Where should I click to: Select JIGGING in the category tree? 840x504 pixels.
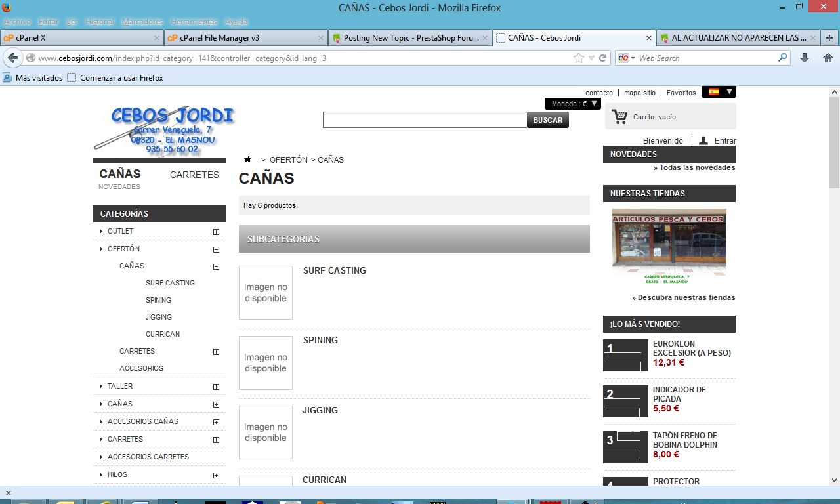(159, 317)
